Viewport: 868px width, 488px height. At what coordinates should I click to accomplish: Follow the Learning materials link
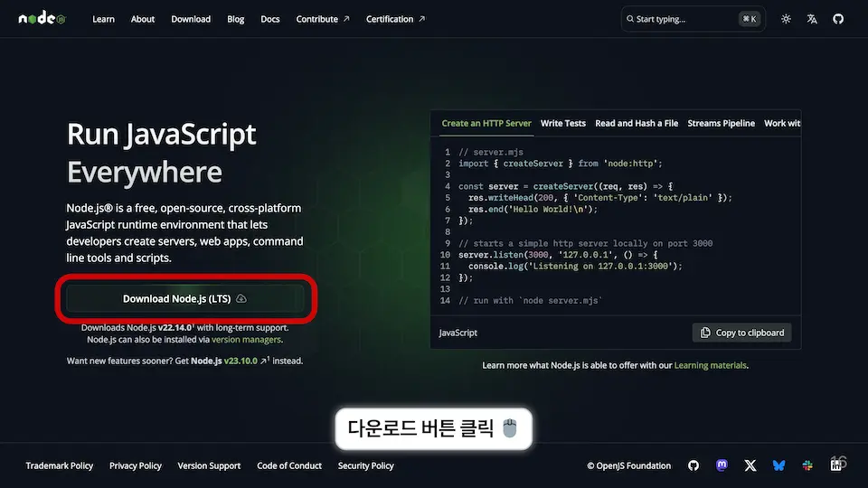711,365
